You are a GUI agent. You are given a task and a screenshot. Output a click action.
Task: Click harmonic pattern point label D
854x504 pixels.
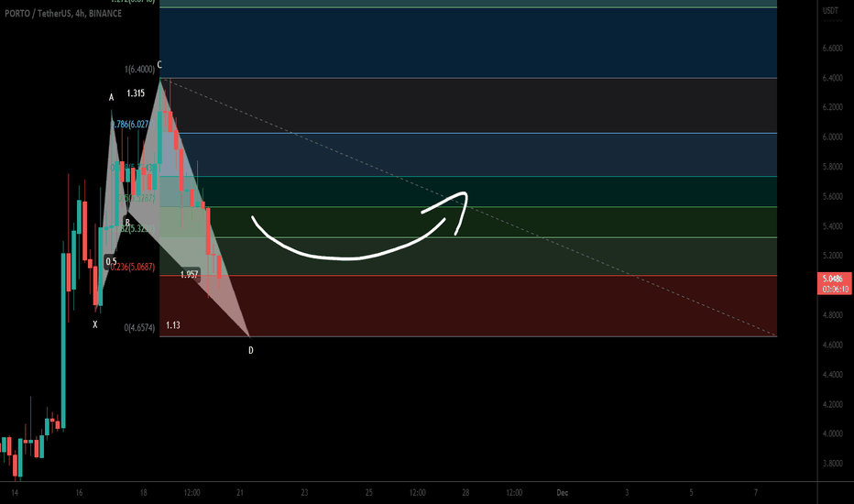(x=250, y=350)
